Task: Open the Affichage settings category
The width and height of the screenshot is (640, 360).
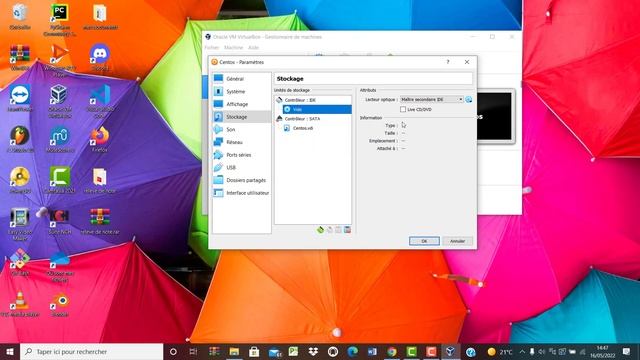Action: point(242,104)
